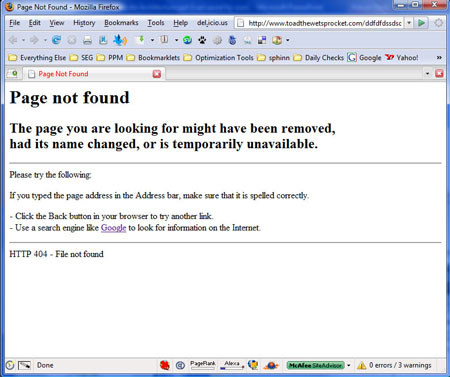The height and width of the screenshot is (377, 450).
Task: Click the open book toolbar icon
Action: 164,40
